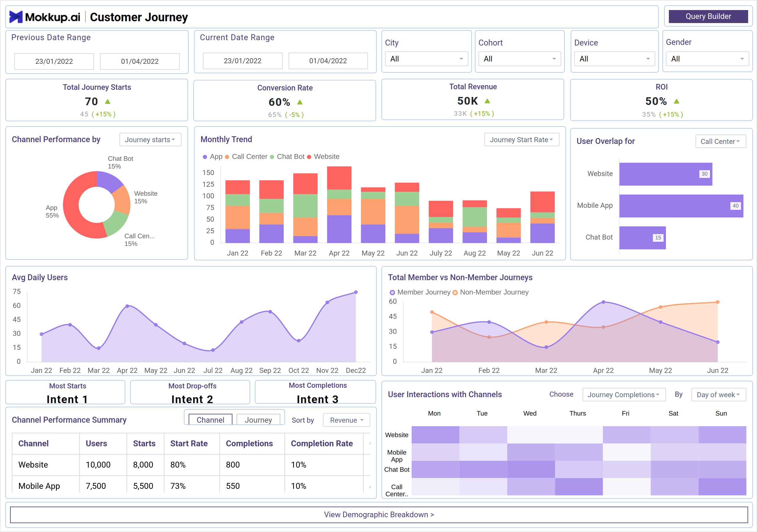Click the Mobile App bar in User Overlap
The height and width of the screenshot is (532, 757).
point(681,206)
